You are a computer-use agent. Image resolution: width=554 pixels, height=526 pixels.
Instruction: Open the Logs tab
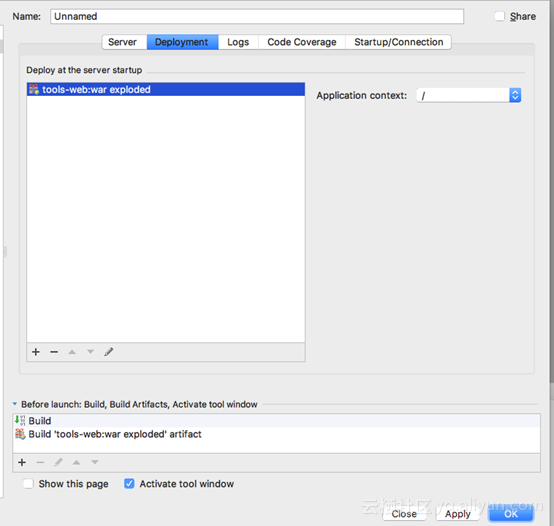click(238, 42)
